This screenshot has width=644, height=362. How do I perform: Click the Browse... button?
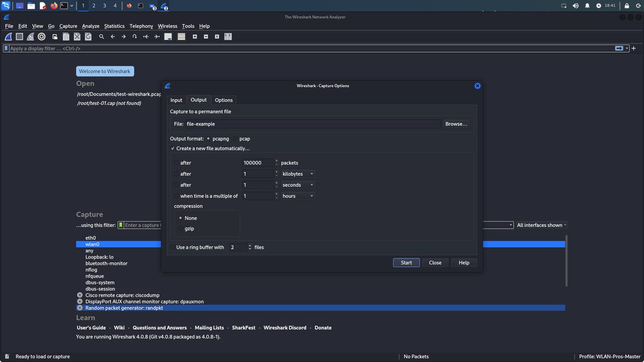456,124
